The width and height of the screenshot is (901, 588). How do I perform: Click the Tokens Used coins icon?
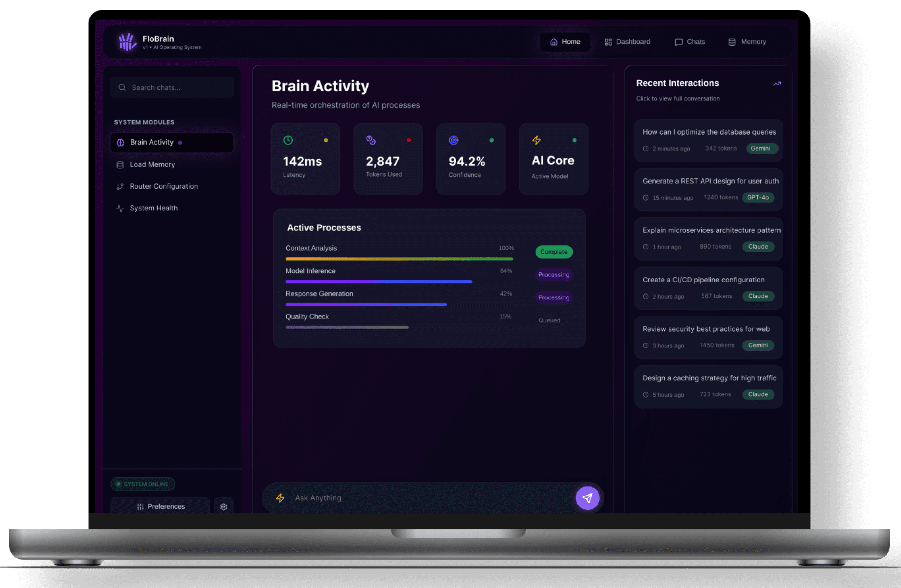pyautogui.click(x=371, y=140)
